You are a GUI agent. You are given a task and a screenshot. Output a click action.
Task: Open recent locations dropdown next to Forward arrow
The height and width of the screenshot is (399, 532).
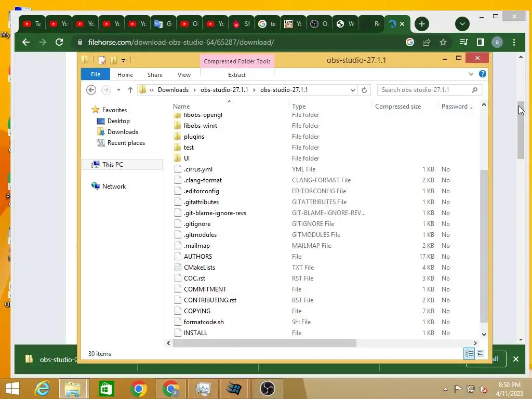(118, 90)
